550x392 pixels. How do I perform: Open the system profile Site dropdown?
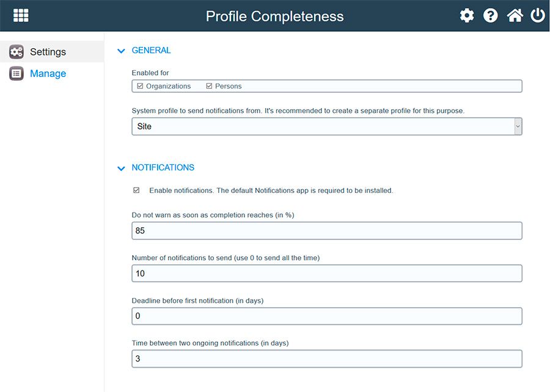tap(327, 126)
